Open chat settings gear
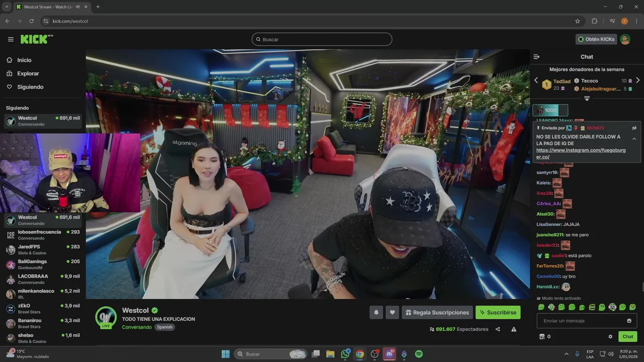 coord(610,337)
